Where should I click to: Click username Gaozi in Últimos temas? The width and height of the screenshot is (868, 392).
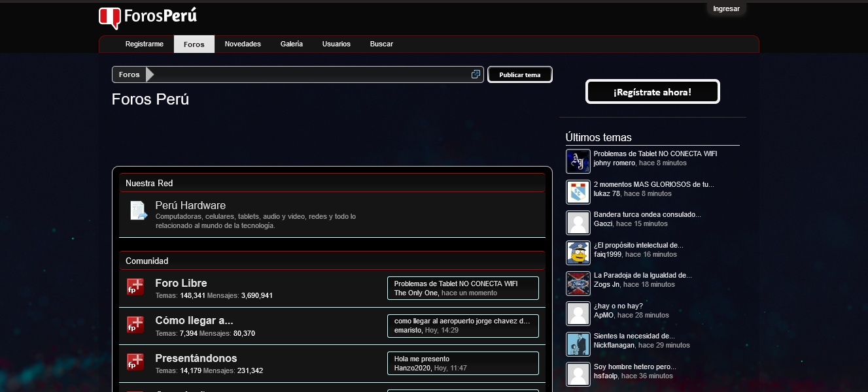(x=603, y=223)
